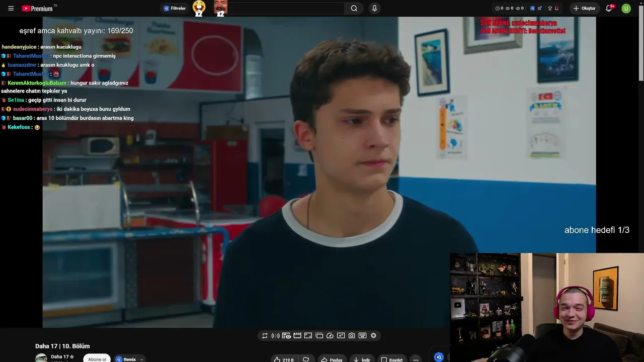Toggle the video filters sparkle icon
This screenshot has width=644, height=362.
[341, 336]
